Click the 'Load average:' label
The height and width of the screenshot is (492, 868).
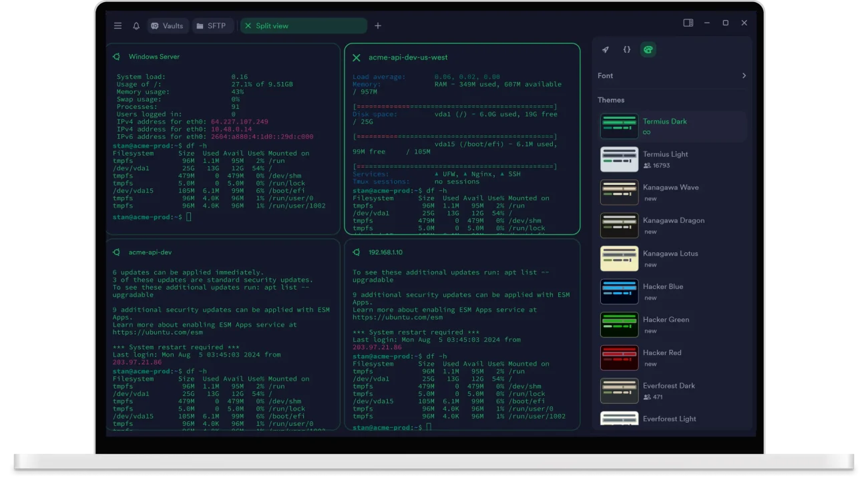tap(379, 77)
